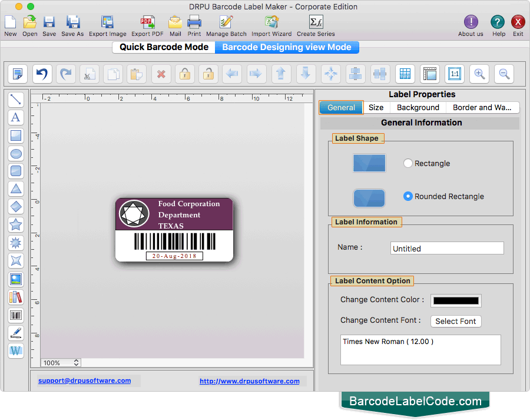The width and height of the screenshot is (530, 420).
Task: Switch to Quick Barcode Mode
Action: pyautogui.click(x=164, y=47)
